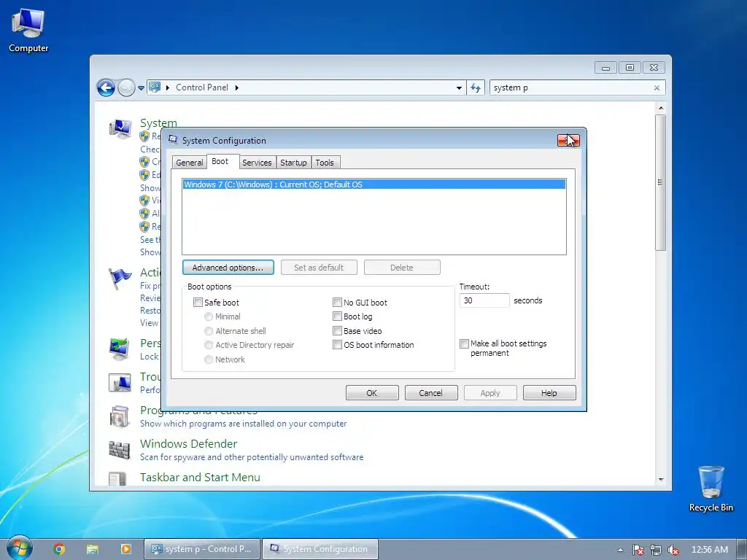Show hidden tray icons arrow
The image size is (747, 560).
coord(620,550)
